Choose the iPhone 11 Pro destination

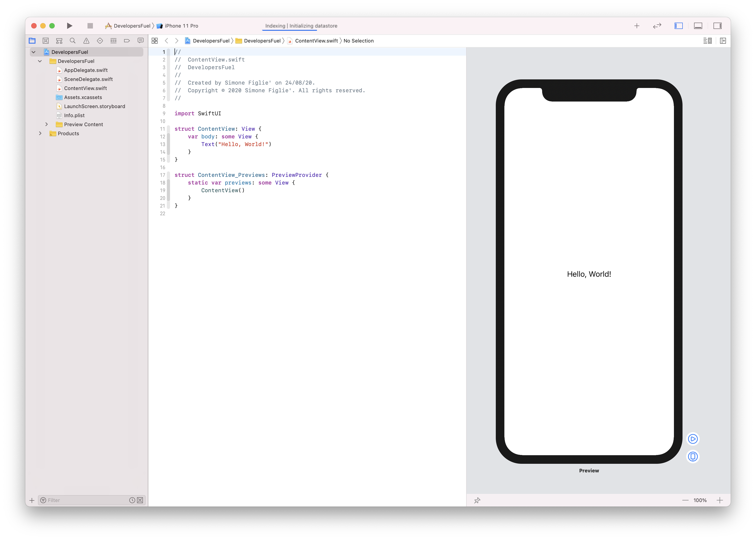pyautogui.click(x=177, y=26)
